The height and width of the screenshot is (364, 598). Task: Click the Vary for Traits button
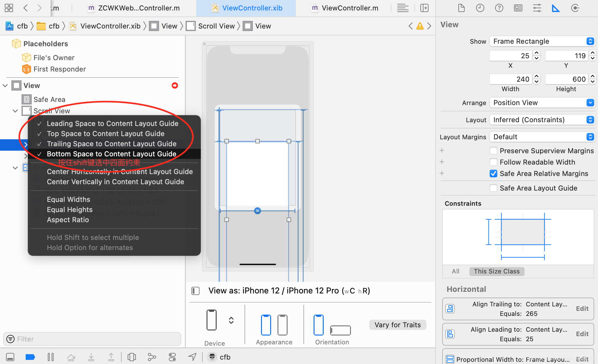[398, 325]
